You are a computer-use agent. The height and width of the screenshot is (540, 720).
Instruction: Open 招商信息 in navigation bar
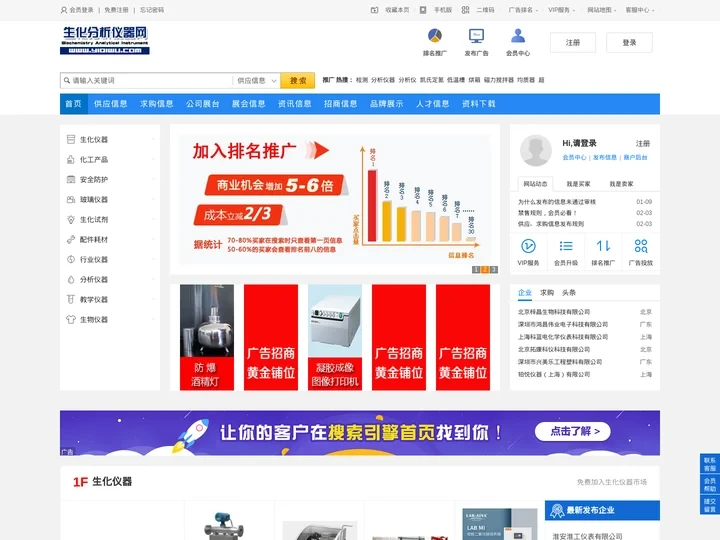340,104
